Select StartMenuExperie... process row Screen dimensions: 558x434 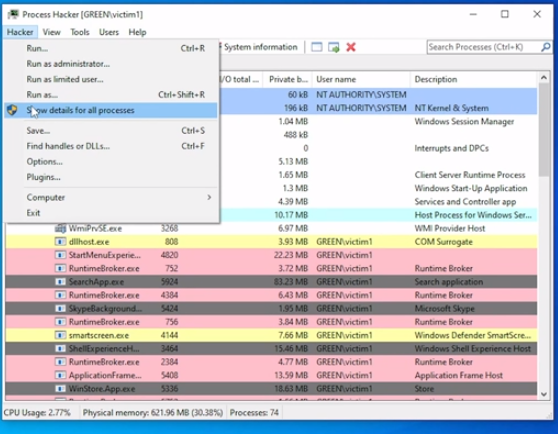point(271,255)
